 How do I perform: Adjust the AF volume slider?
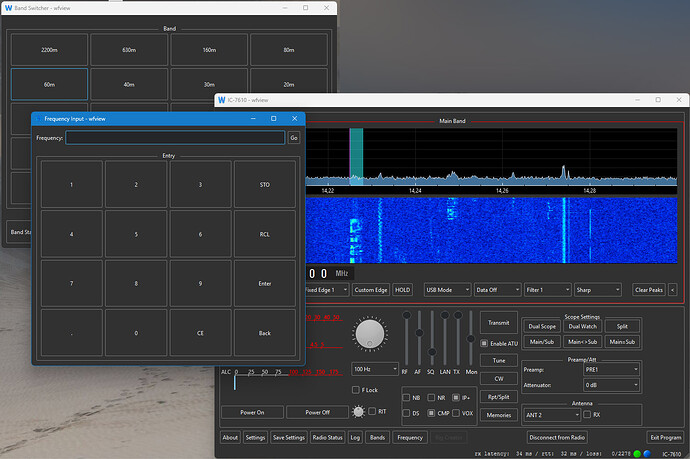coord(419,338)
